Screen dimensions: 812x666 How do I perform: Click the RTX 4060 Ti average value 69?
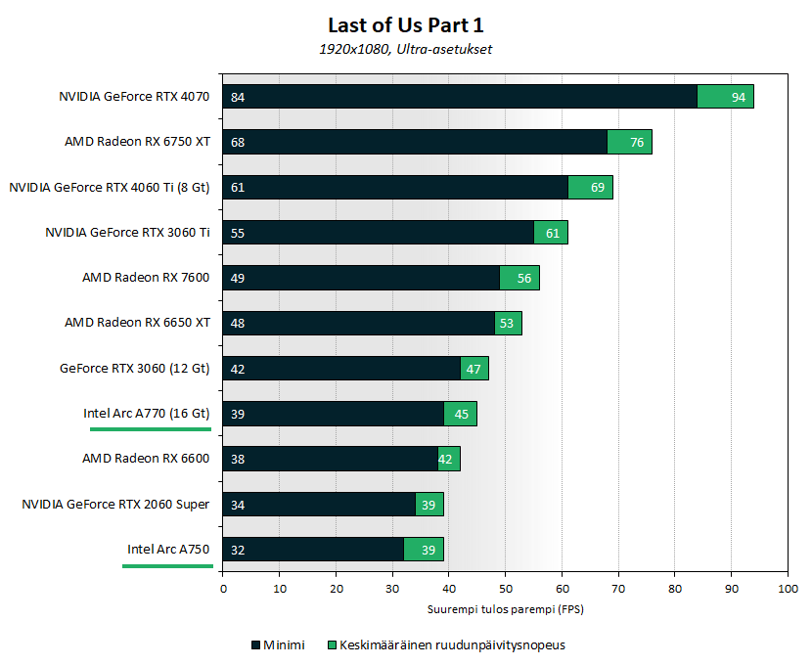(x=598, y=188)
